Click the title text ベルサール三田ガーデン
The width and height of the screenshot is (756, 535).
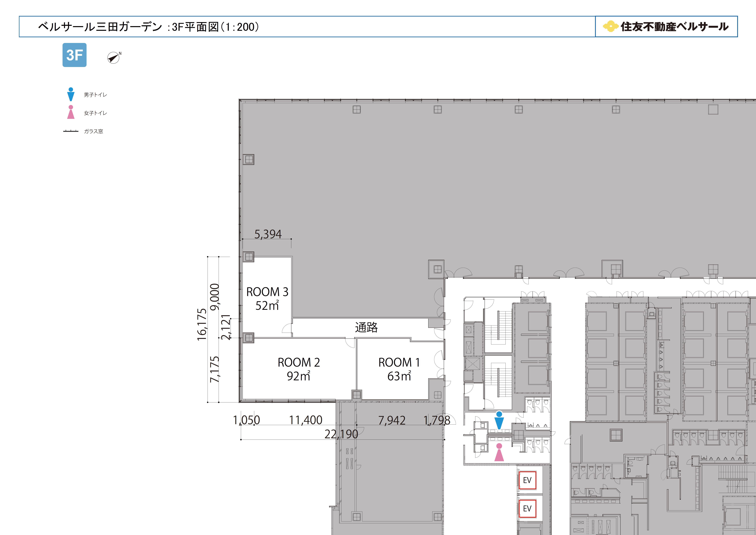(100, 27)
